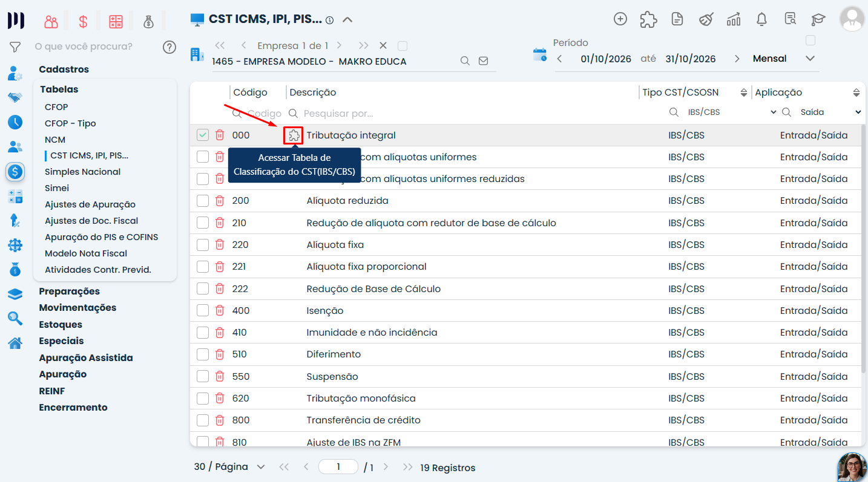Click the graduation cap training icon
The height and width of the screenshot is (482, 868).
[x=818, y=19]
